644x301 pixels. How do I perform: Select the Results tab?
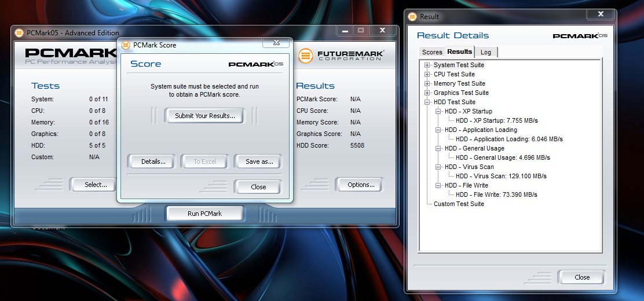(460, 52)
